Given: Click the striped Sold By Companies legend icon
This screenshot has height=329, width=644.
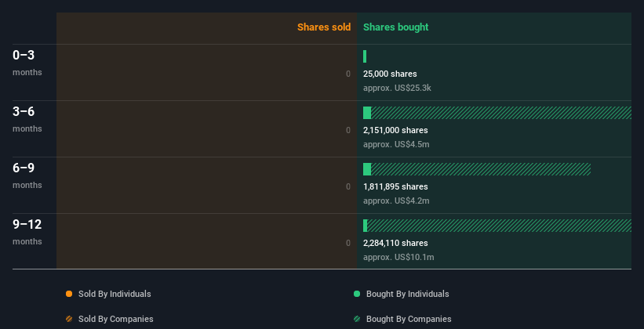Looking at the screenshot, I should click(69, 319).
